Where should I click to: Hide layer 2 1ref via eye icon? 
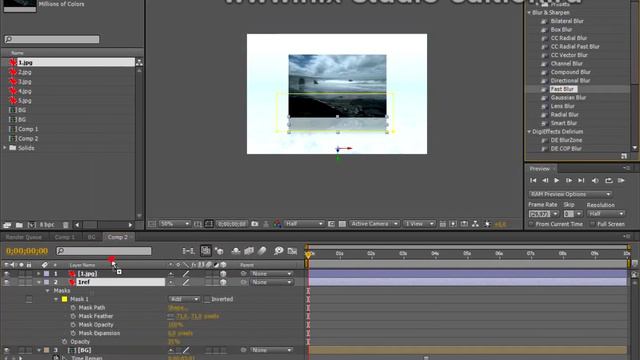pyautogui.click(x=7, y=282)
